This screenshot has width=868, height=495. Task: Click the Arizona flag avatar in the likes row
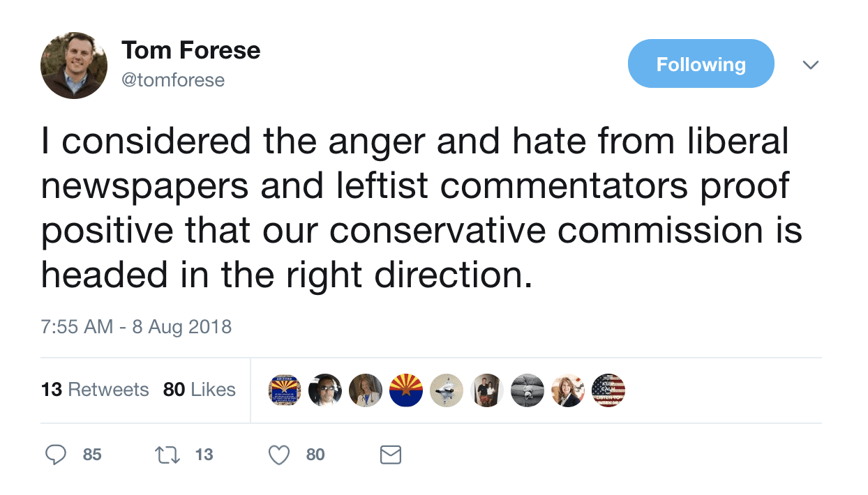(405, 390)
